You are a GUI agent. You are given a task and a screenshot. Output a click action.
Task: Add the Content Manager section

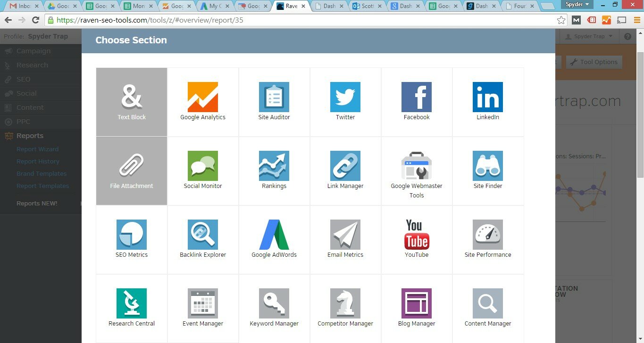488,308
